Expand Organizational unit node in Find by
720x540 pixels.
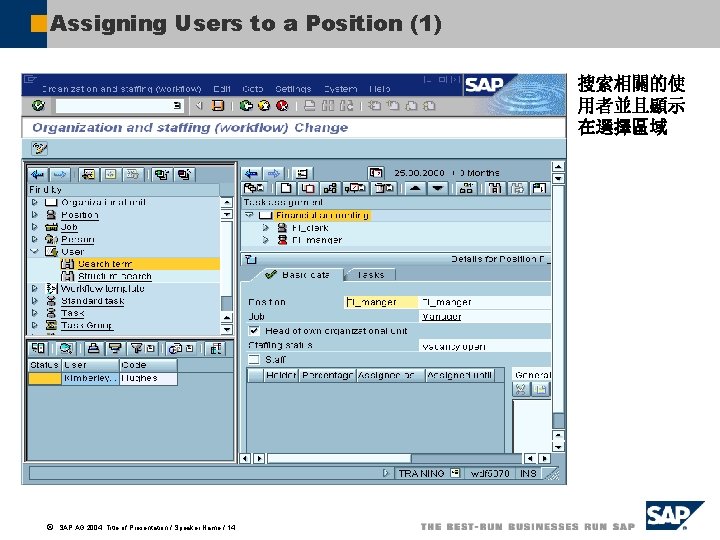click(x=35, y=202)
